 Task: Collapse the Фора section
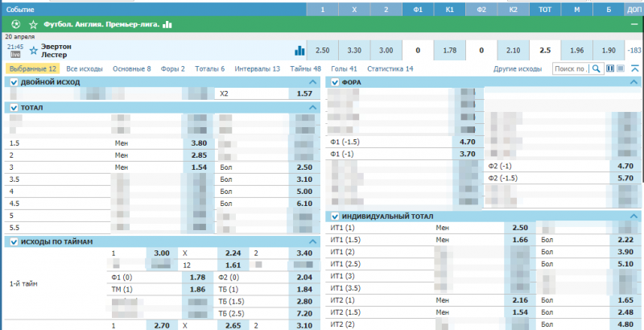[x=634, y=82]
